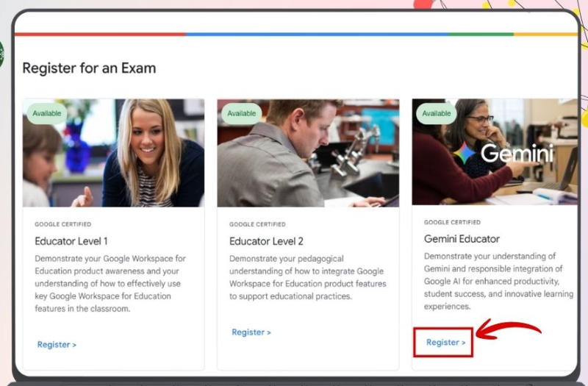
Task: Click the Educator Level 2 description paragraph
Action: tap(307, 277)
